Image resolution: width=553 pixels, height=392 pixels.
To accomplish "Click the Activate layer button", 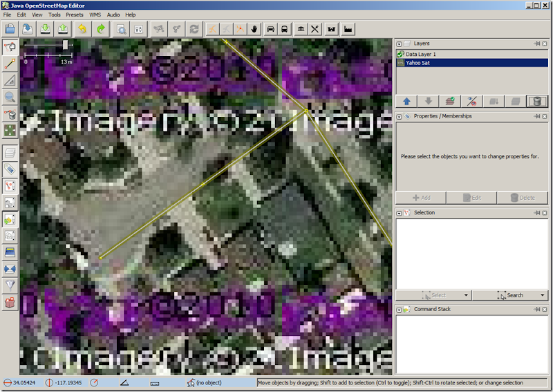I will pyautogui.click(x=450, y=102).
